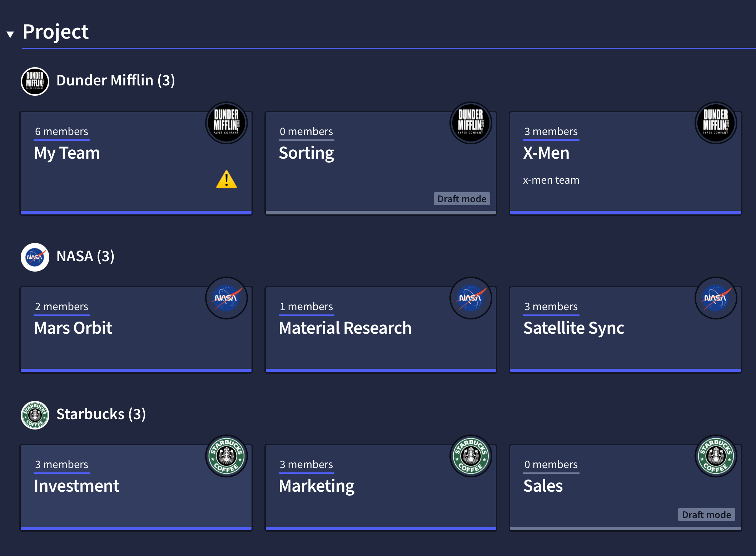This screenshot has width=756, height=556.
Task: Click Starbucks logo on Investment card
Action: point(226,456)
